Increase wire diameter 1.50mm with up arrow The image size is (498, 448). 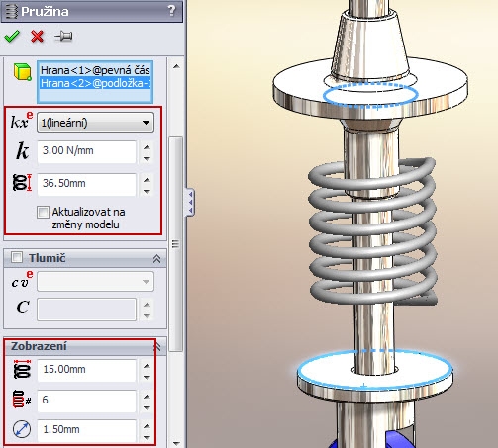click(x=147, y=426)
